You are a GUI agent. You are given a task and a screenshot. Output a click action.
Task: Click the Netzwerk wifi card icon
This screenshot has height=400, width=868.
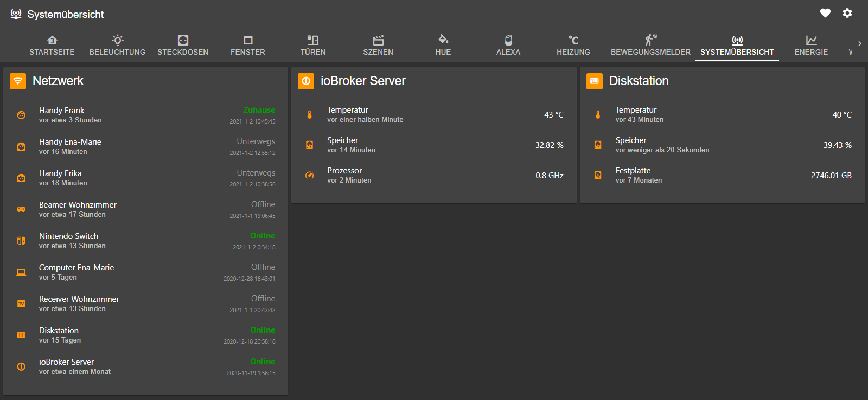coord(18,81)
